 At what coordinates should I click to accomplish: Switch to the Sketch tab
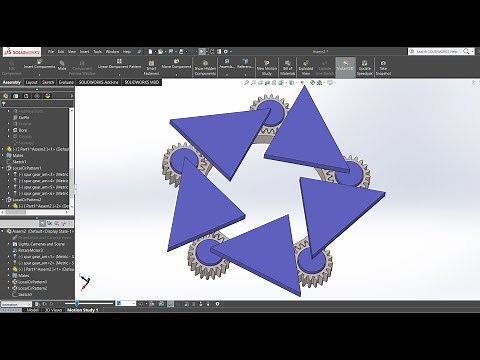(x=48, y=82)
